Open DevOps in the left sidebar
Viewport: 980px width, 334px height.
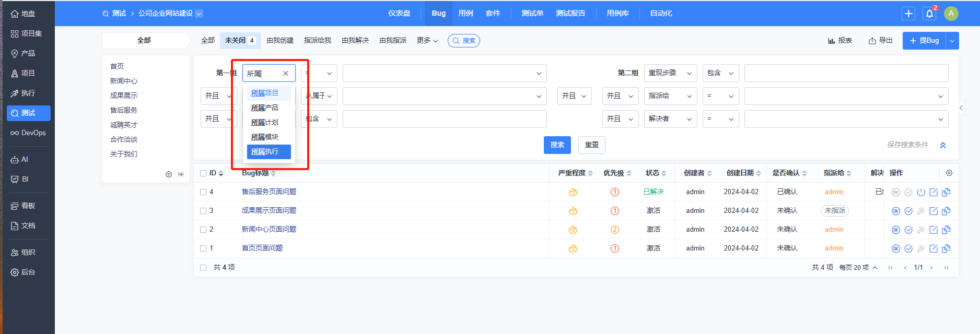29,133
